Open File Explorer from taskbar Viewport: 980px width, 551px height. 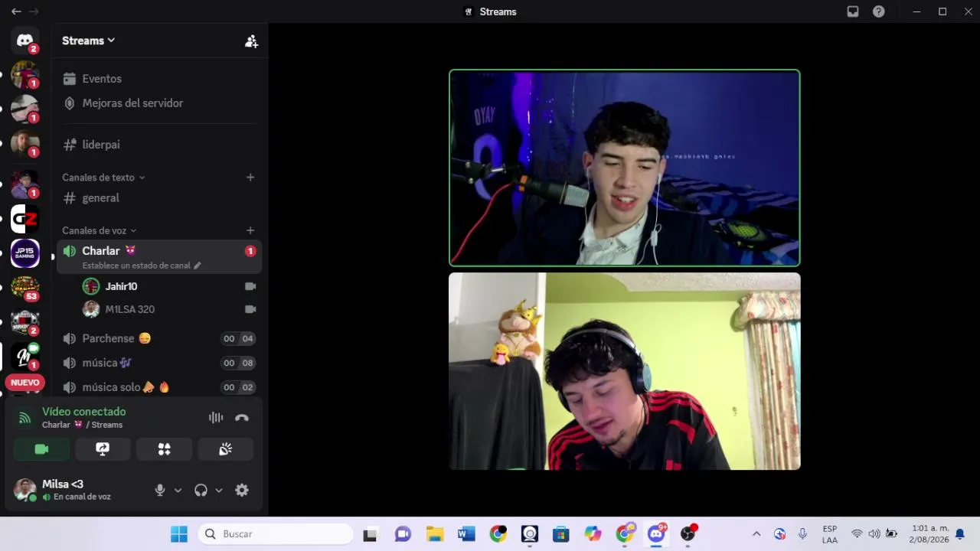tap(435, 534)
